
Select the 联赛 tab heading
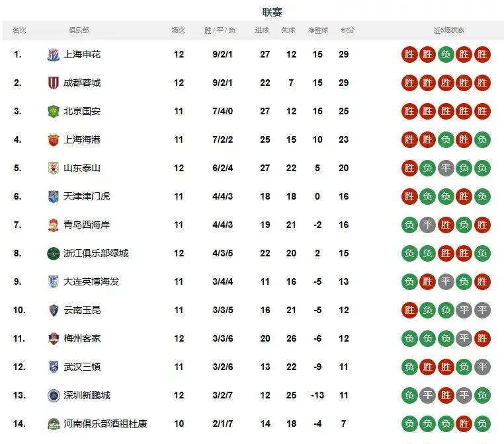pos(273,12)
